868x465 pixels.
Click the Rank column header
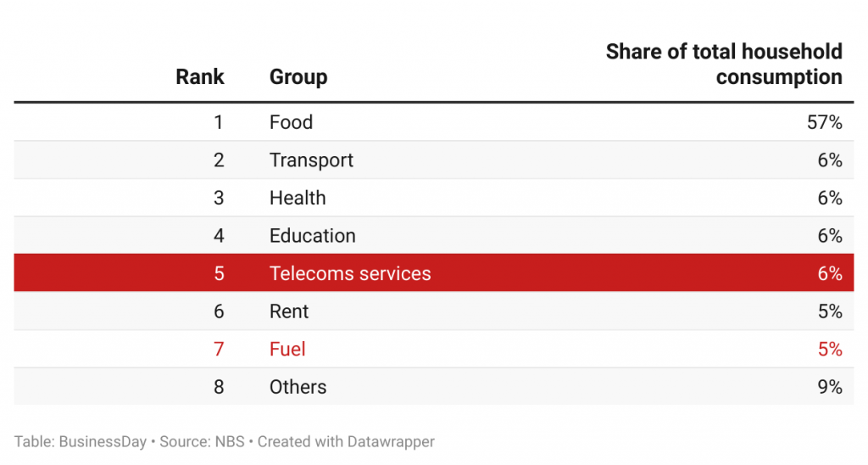(x=200, y=77)
